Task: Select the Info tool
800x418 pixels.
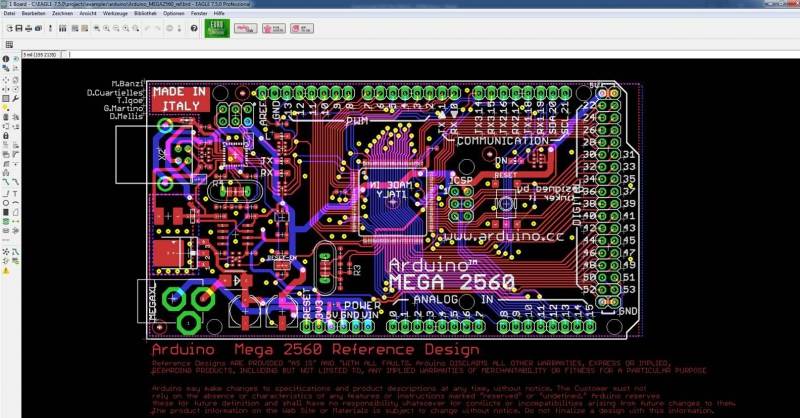Action: click(6, 59)
